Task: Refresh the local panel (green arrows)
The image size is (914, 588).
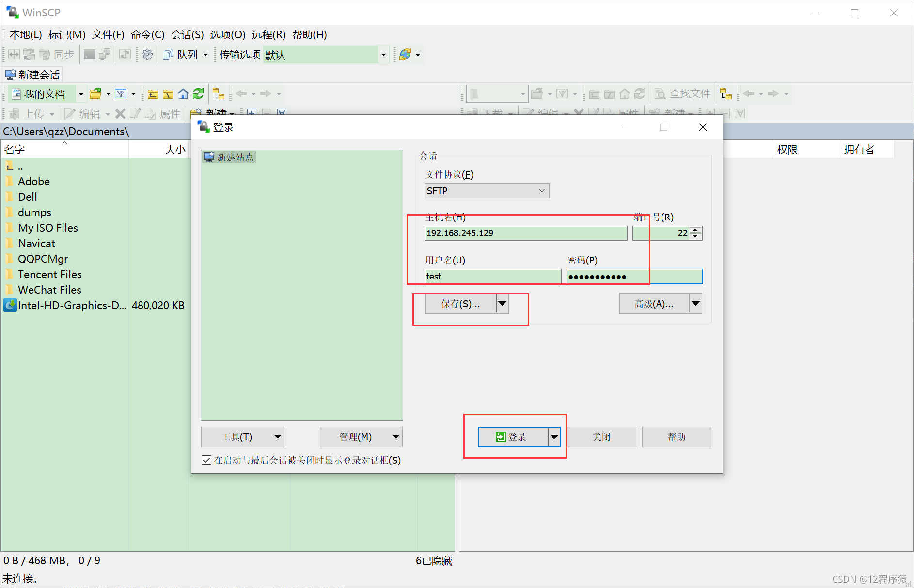Action: tap(198, 93)
